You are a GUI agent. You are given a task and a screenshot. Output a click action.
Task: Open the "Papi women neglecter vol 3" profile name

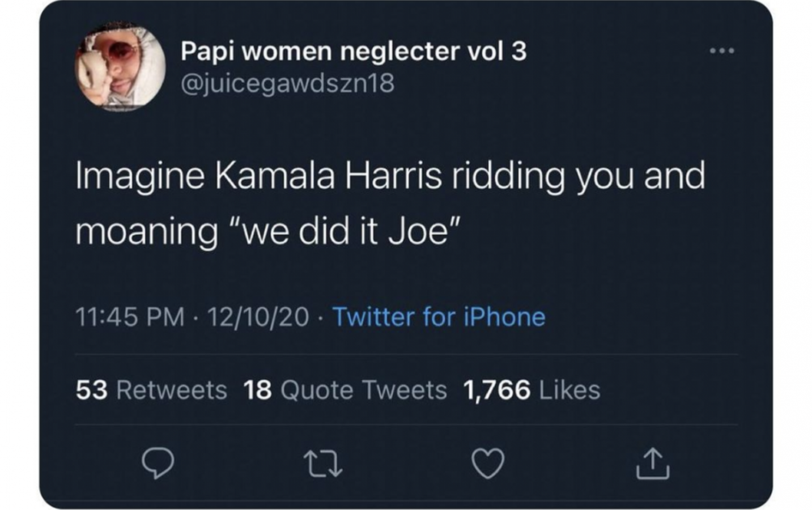point(354,52)
